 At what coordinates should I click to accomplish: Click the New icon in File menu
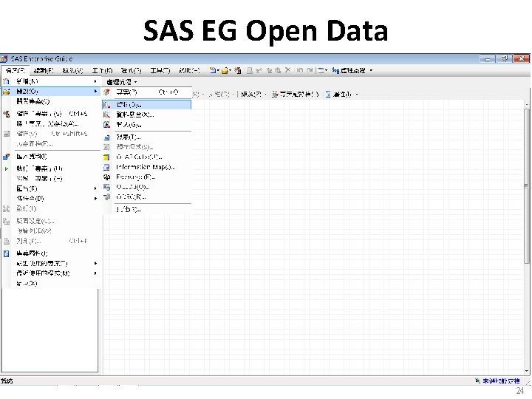coord(6,81)
